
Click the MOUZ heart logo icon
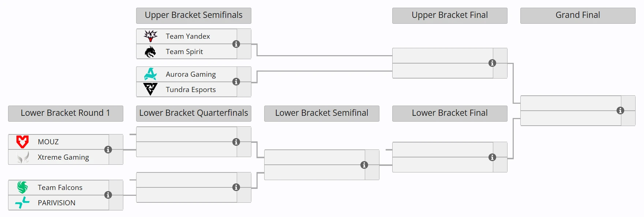[22, 142]
